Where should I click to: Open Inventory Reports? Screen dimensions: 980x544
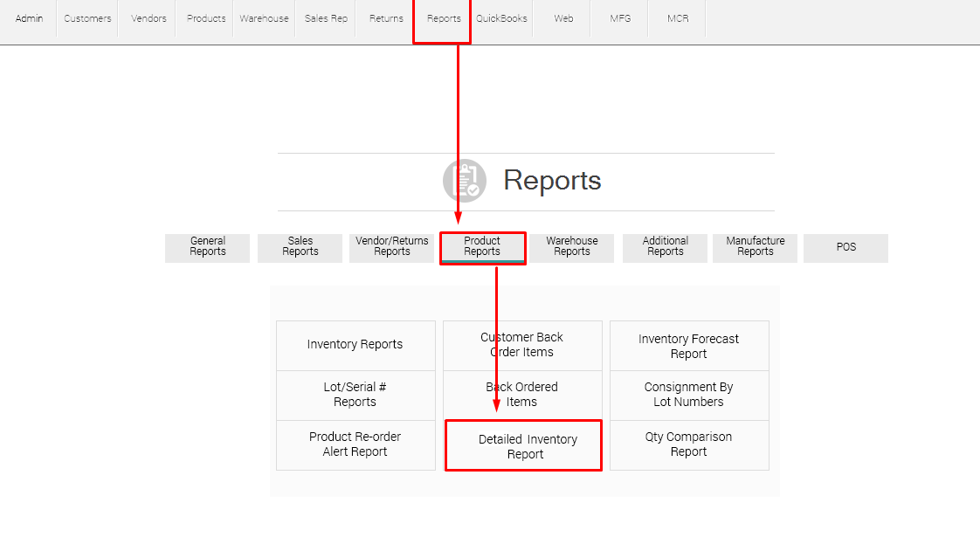(355, 345)
